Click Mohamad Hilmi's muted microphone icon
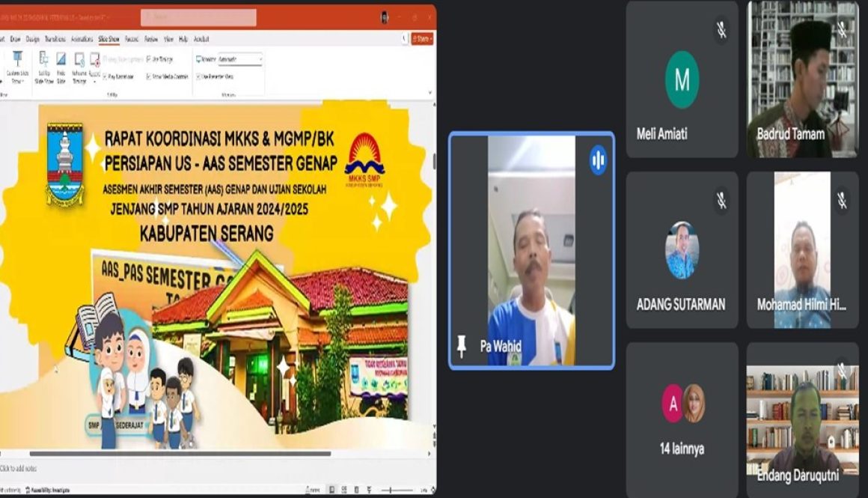The image size is (868, 498). [842, 201]
